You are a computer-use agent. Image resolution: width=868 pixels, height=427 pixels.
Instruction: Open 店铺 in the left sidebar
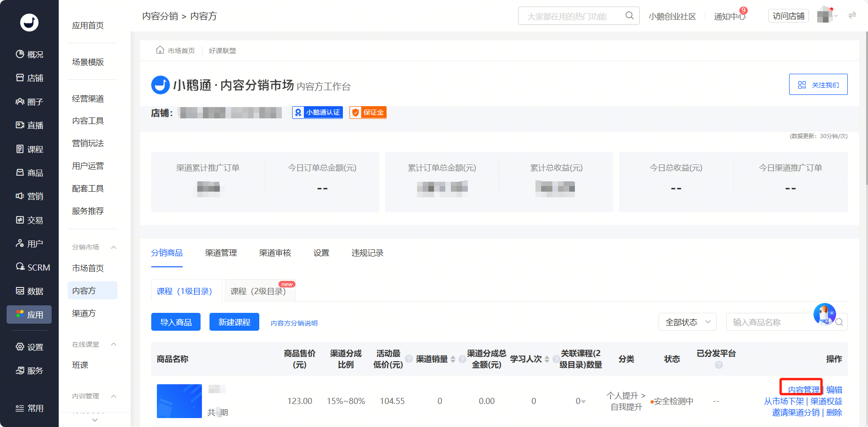click(x=29, y=78)
